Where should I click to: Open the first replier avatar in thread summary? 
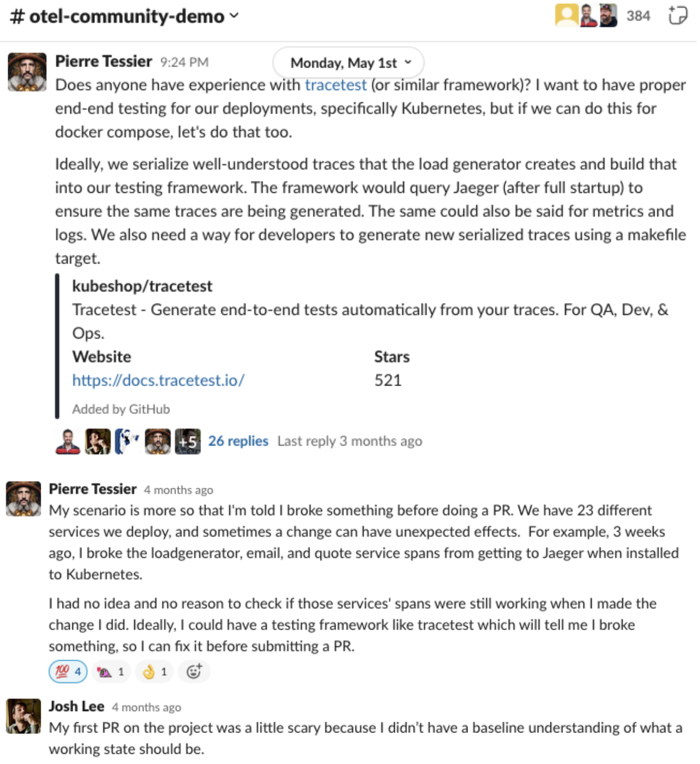[68, 441]
